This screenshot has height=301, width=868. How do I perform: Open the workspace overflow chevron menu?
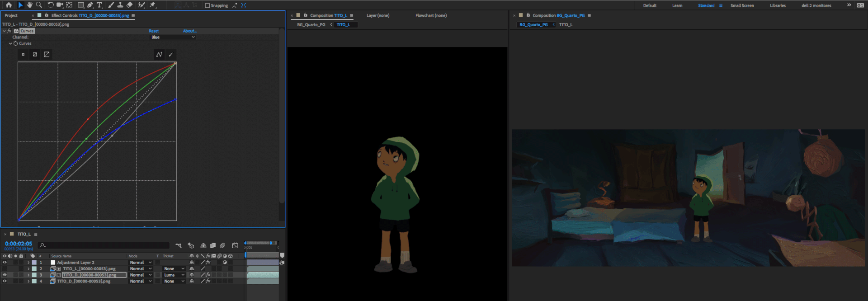point(849,5)
